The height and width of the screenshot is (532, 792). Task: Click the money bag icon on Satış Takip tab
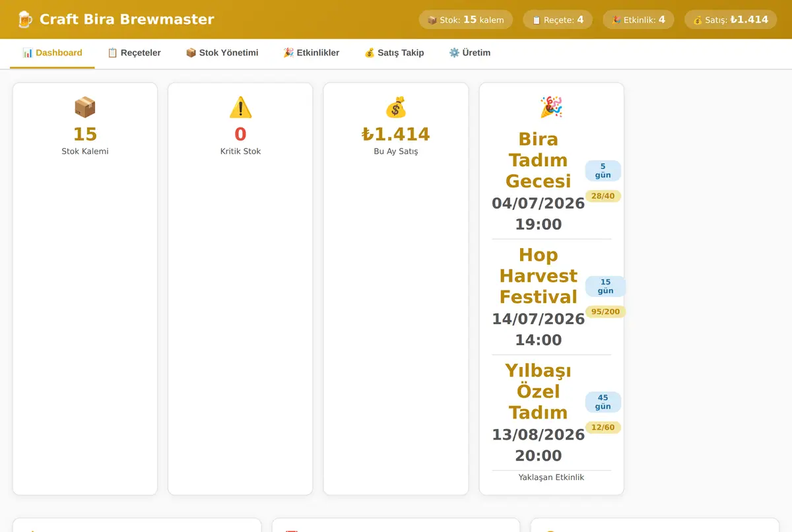point(370,53)
